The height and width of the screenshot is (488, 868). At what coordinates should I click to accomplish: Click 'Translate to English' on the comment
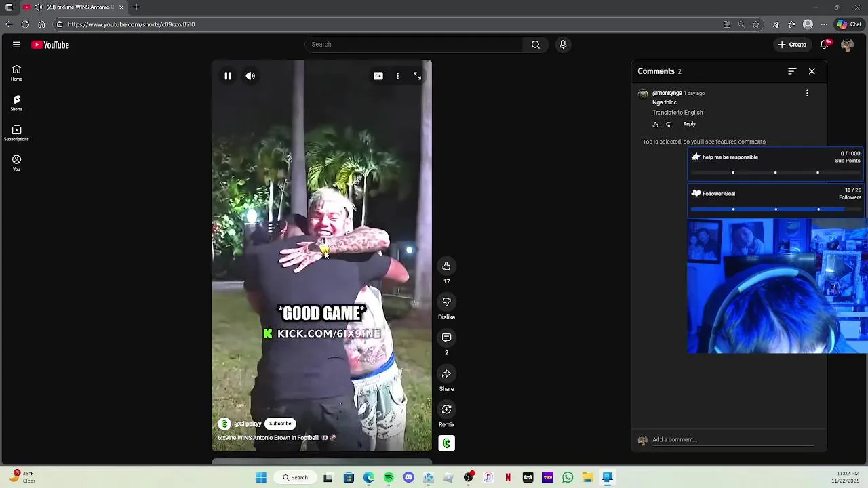tap(677, 113)
